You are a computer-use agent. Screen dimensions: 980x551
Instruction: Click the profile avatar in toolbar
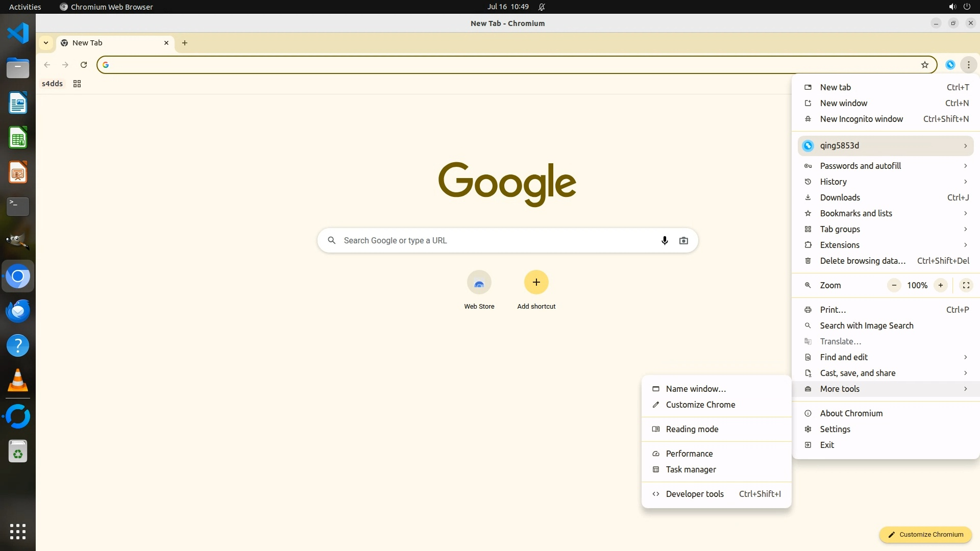click(950, 65)
